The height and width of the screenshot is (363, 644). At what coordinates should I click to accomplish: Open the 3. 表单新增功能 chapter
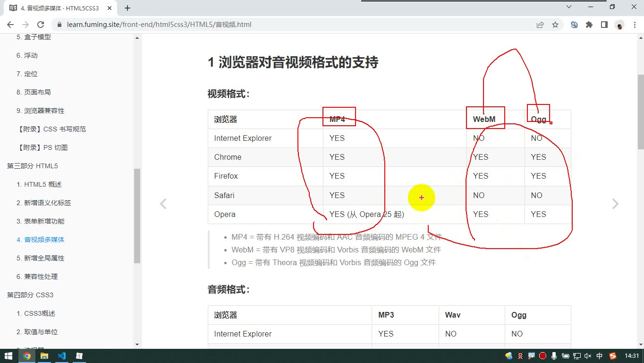pos(41,221)
